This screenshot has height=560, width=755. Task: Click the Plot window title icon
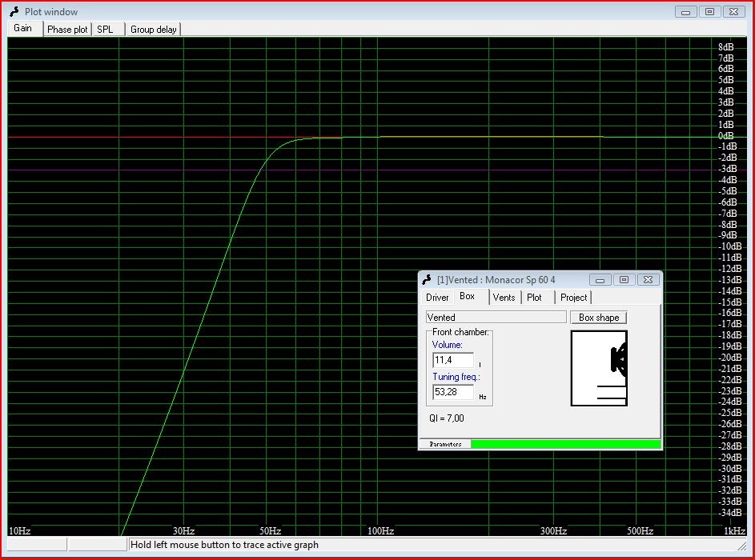point(14,11)
